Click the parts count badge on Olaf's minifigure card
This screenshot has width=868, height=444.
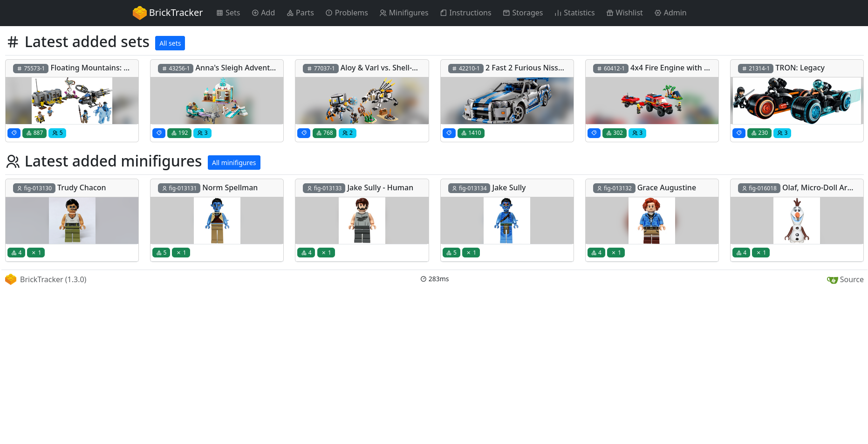click(x=741, y=252)
